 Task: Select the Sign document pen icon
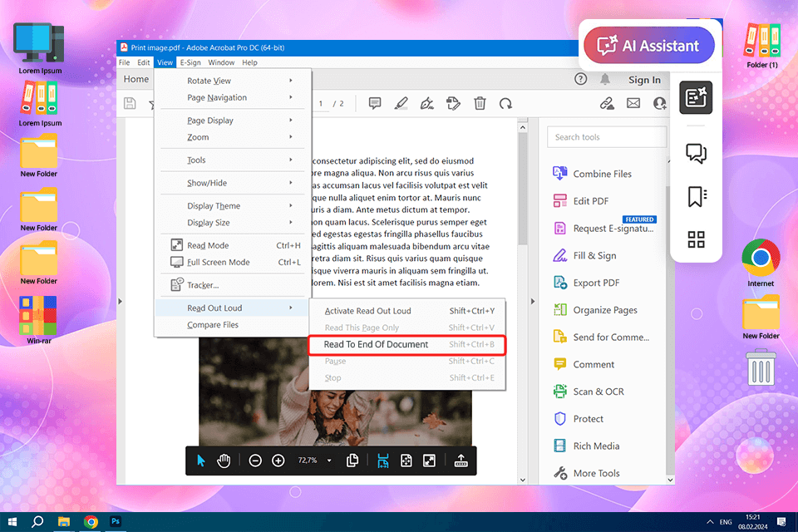pyautogui.click(x=427, y=103)
